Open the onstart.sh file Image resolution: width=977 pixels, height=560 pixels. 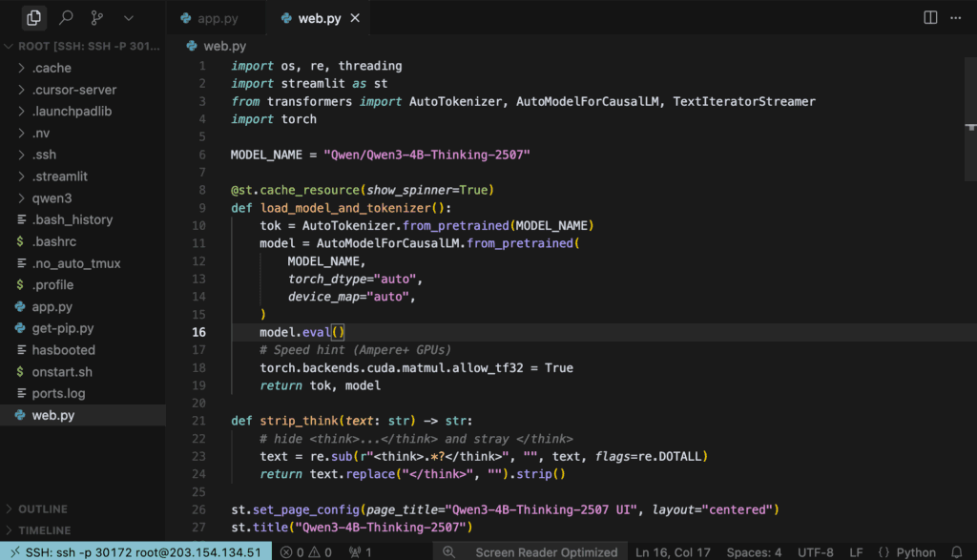(x=83, y=372)
